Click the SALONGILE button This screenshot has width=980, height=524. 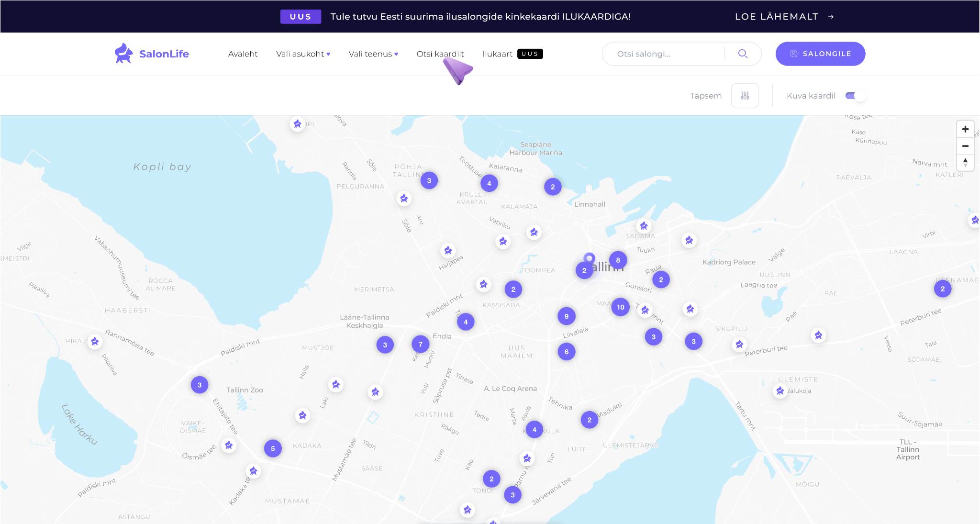tap(820, 54)
